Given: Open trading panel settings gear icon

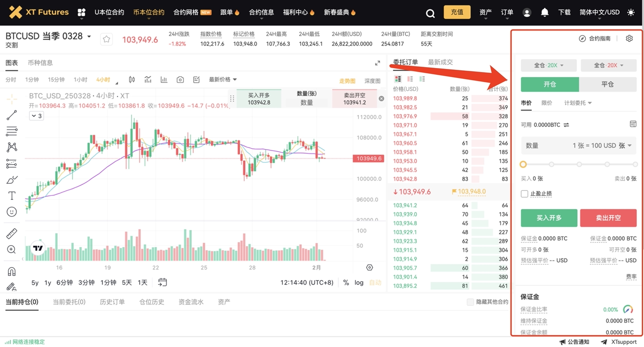Looking at the screenshot, I should (x=629, y=39).
